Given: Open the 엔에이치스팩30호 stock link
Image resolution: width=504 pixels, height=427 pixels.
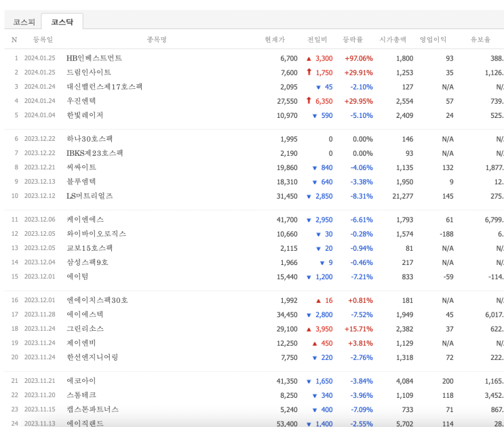Looking at the screenshot, I should pyautogui.click(x=97, y=300).
